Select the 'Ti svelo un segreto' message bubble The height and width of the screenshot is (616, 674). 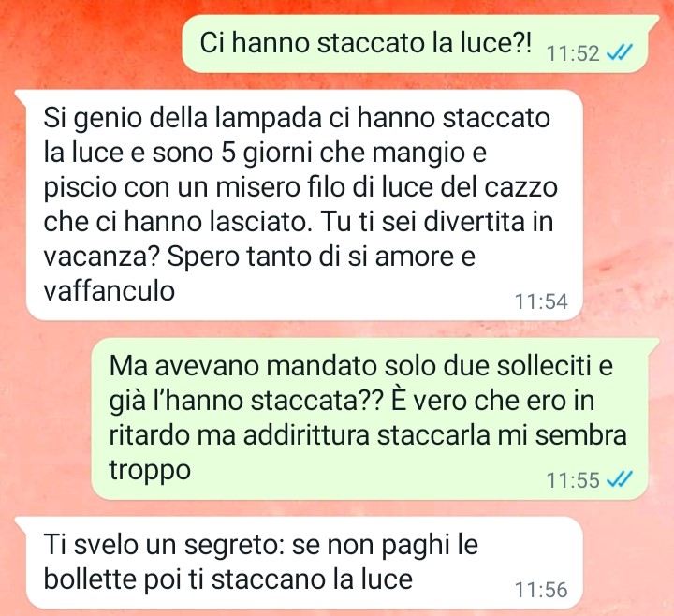click(304, 563)
